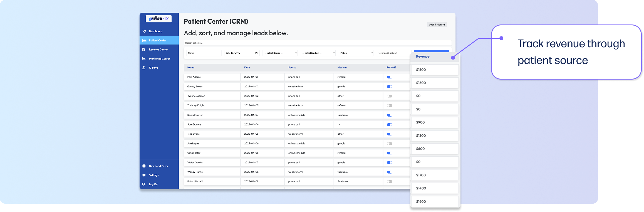Open the Dashboard menu item
Image resolution: width=644 pixels, height=212 pixels.
pos(159,31)
